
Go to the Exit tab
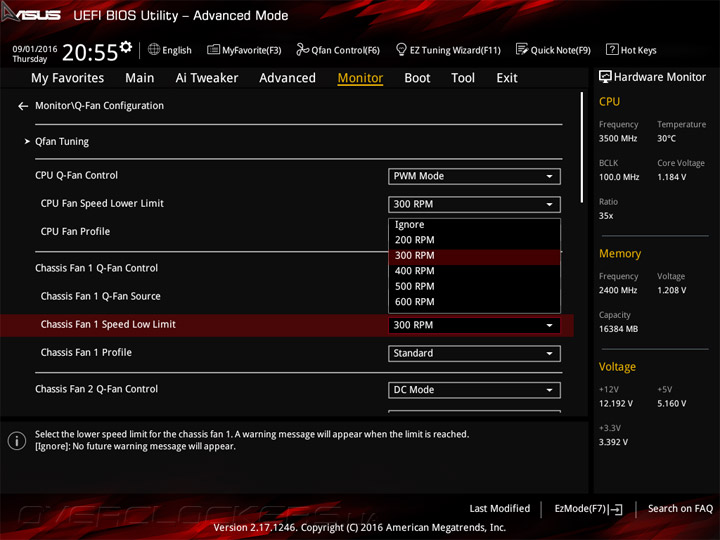506,78
